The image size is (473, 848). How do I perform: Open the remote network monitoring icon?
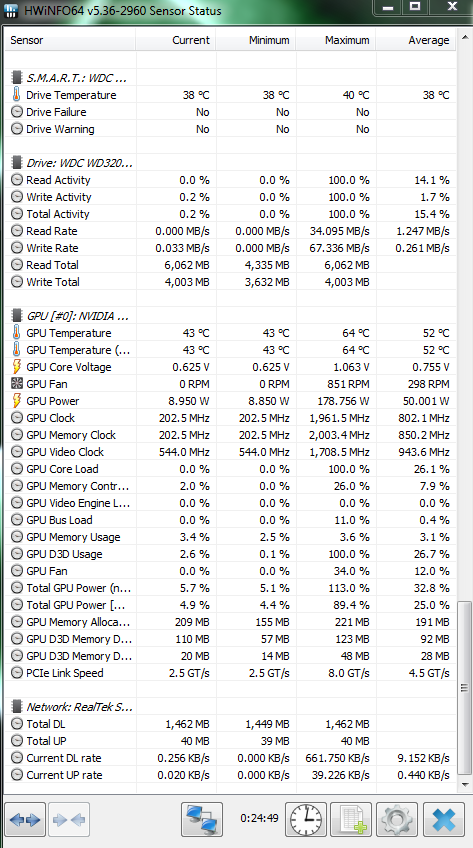(202, 820)
